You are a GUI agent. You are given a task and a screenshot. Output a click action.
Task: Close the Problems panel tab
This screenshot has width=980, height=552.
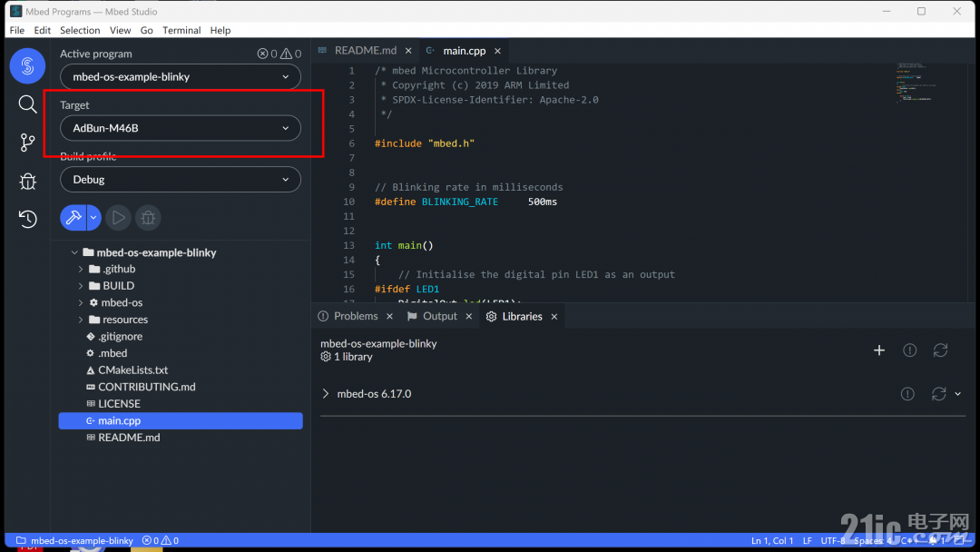tap(389, 316)
